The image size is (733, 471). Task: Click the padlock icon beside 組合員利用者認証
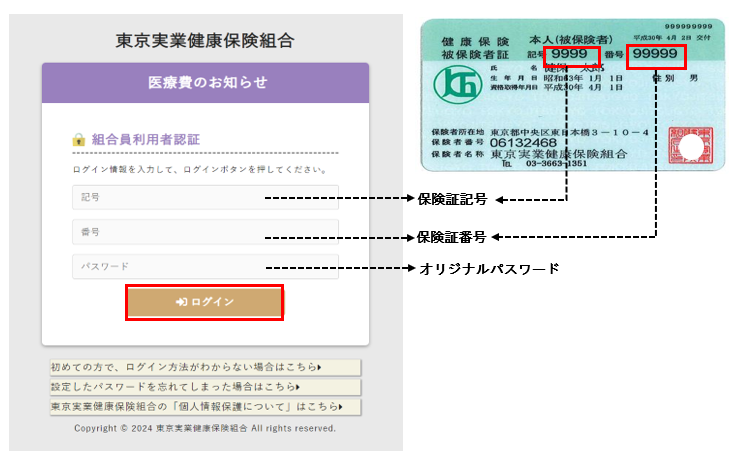[79, 139]
